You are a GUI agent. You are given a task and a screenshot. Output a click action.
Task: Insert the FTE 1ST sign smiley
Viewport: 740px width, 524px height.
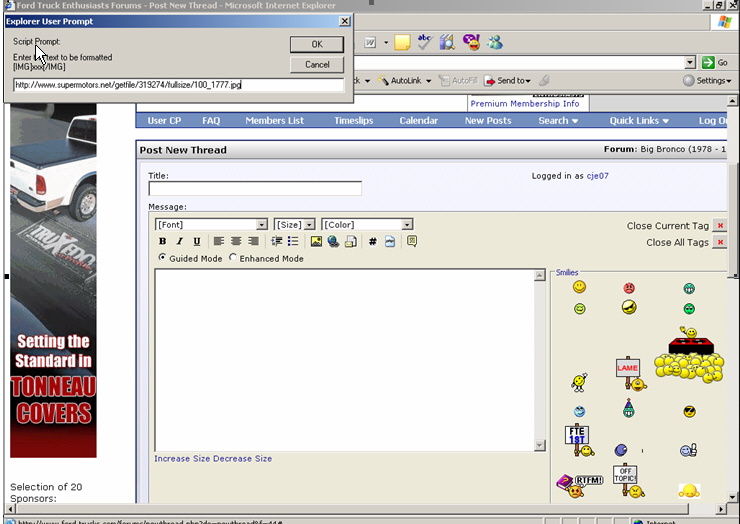579,441
